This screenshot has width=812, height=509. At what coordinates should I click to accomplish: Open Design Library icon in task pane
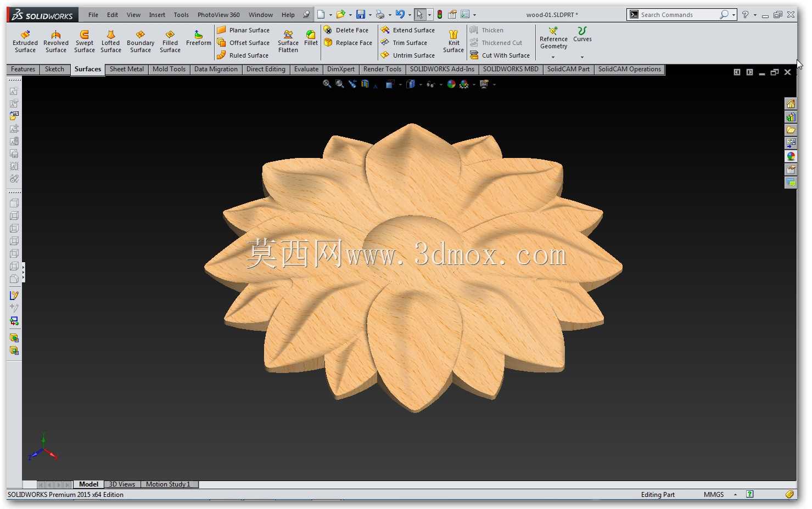pyautogui.click(x=791, y=117)
